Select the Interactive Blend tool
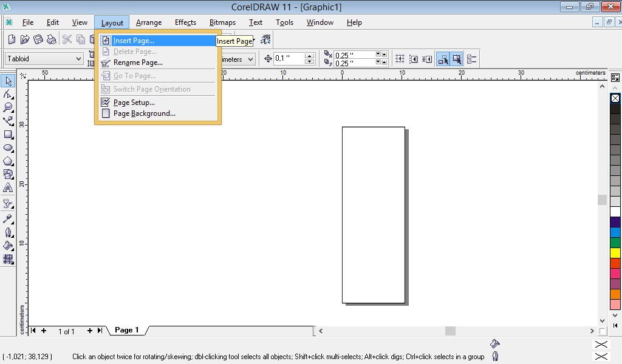622x364 pixels. (x=8, y=204)
